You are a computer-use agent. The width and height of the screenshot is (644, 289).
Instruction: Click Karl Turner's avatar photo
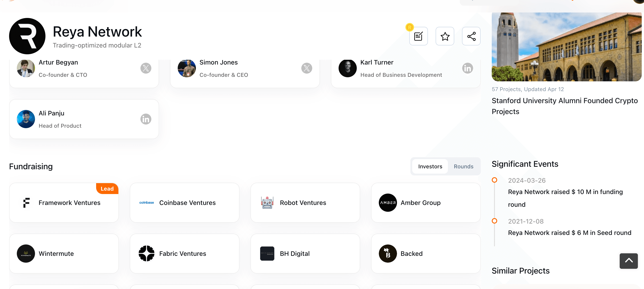pos(347,68)
